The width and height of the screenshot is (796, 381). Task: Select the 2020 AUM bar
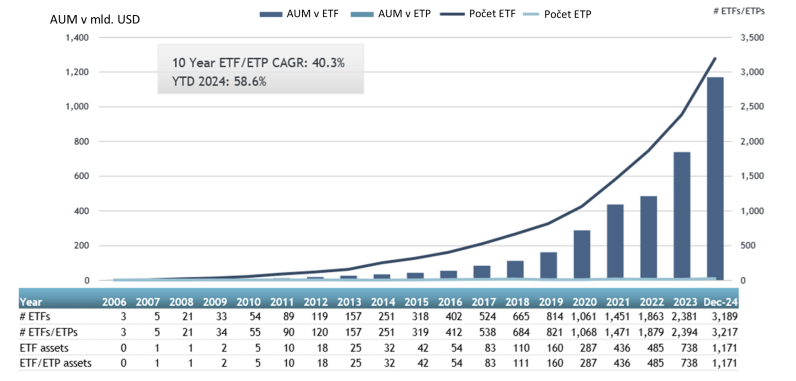point(582,255)
